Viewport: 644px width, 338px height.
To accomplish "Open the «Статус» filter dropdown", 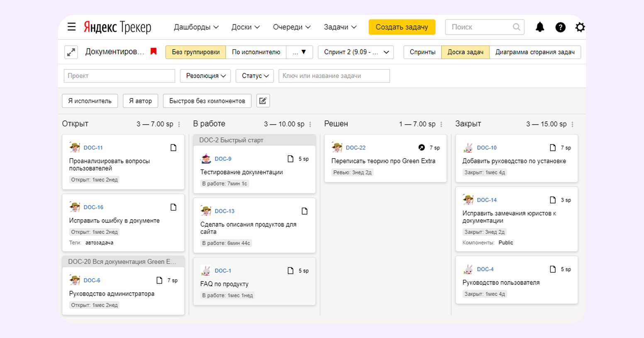I will (x=255, y=76).
